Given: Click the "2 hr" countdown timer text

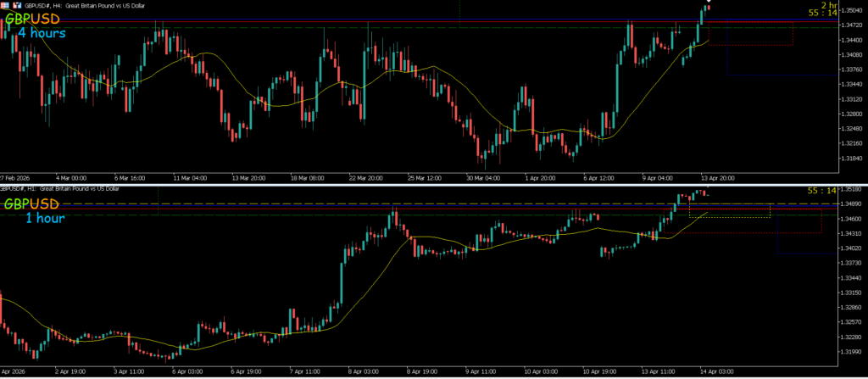Looking at the screenshot, I should click(x=827, y=4).
